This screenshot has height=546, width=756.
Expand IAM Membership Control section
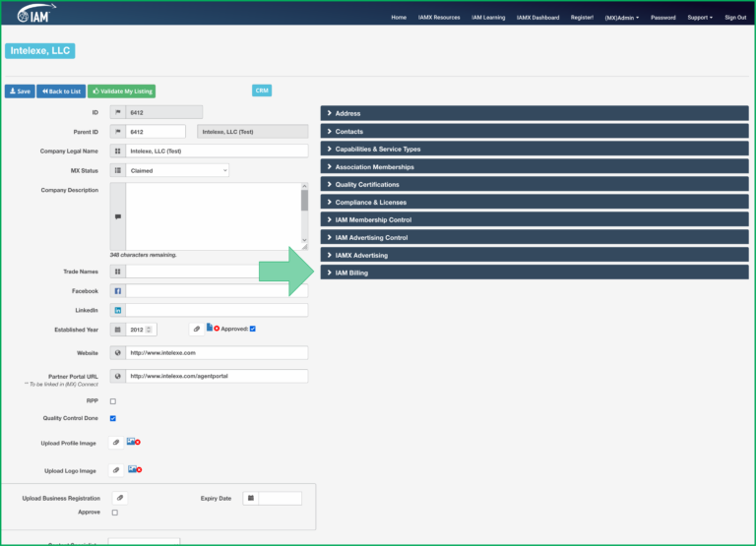(x=535, y=219)
